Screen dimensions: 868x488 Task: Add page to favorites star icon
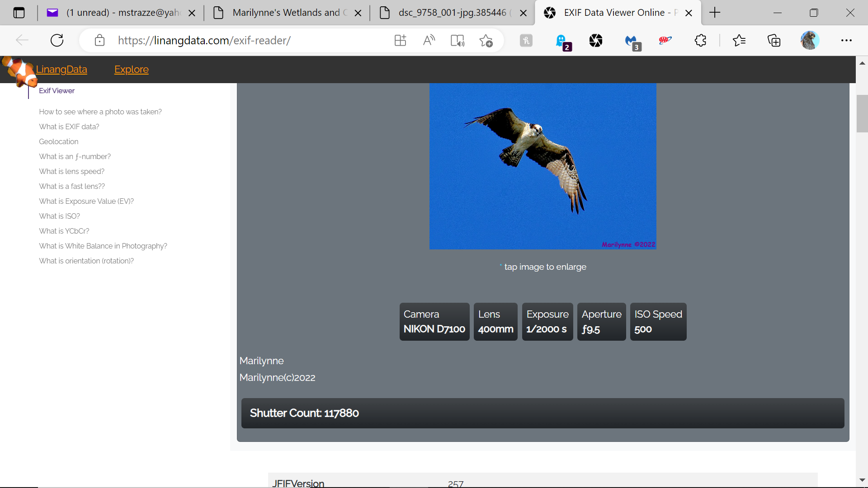point(486,40)
